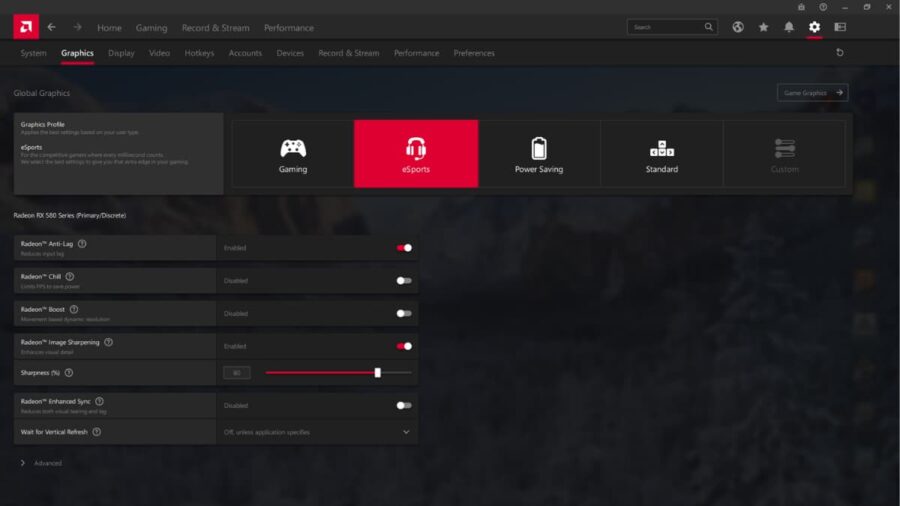Open the Gaming top menu

tap(152, 28)
